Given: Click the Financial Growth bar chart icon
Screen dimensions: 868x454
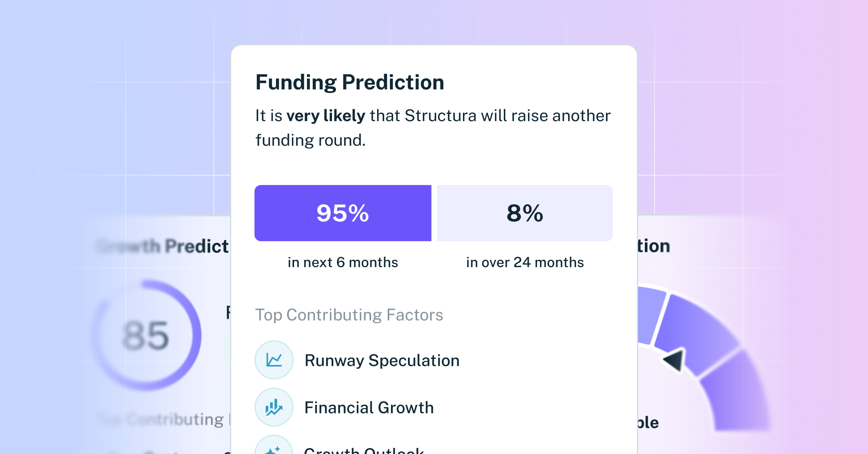Looking at the screenshot, I should [274, 407].
